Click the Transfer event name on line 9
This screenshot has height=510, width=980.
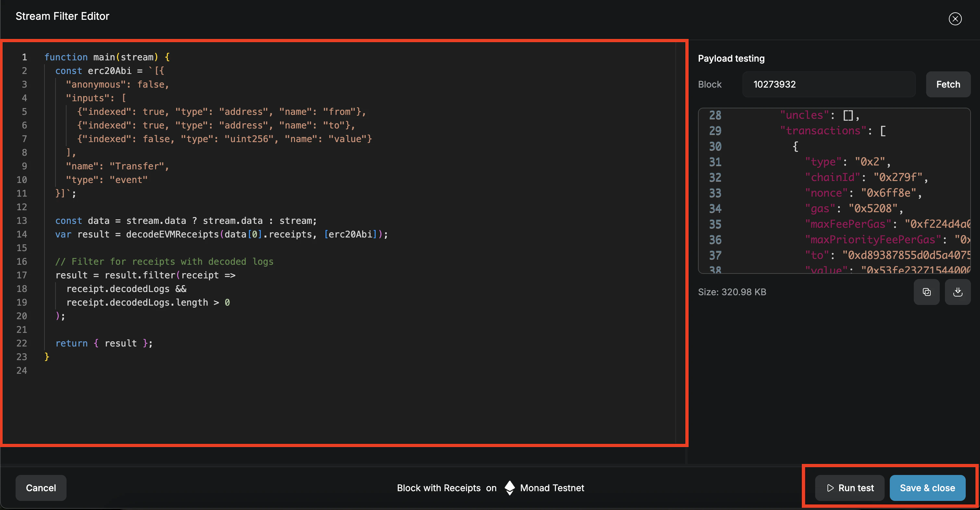(x=139, y=166)
